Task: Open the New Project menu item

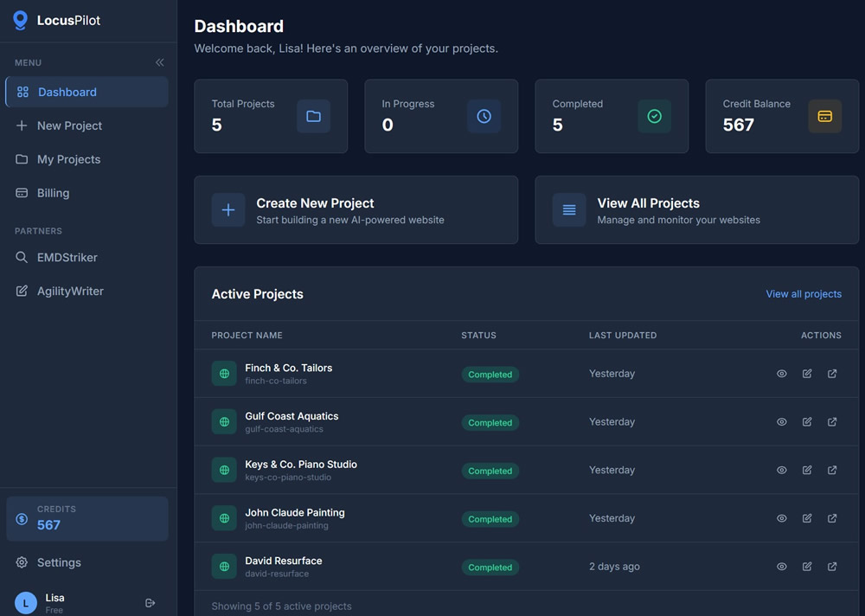Action: [69, 125]
